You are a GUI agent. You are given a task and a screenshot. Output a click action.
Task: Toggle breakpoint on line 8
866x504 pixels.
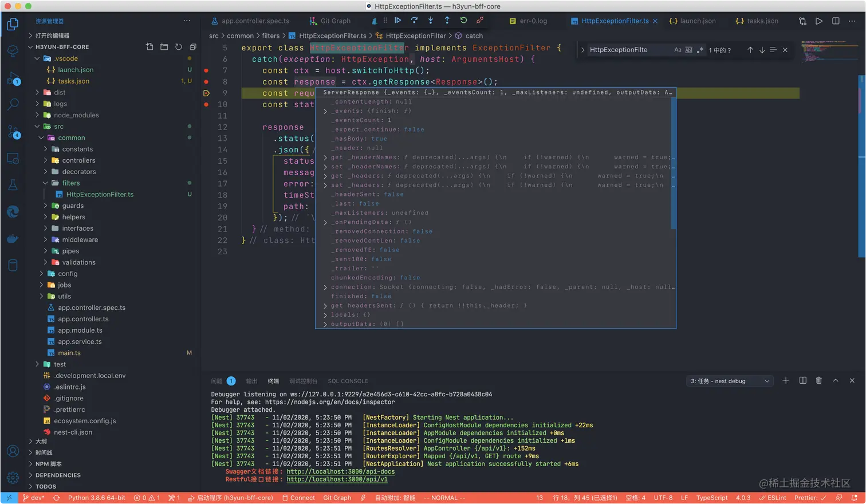[206, 82]
